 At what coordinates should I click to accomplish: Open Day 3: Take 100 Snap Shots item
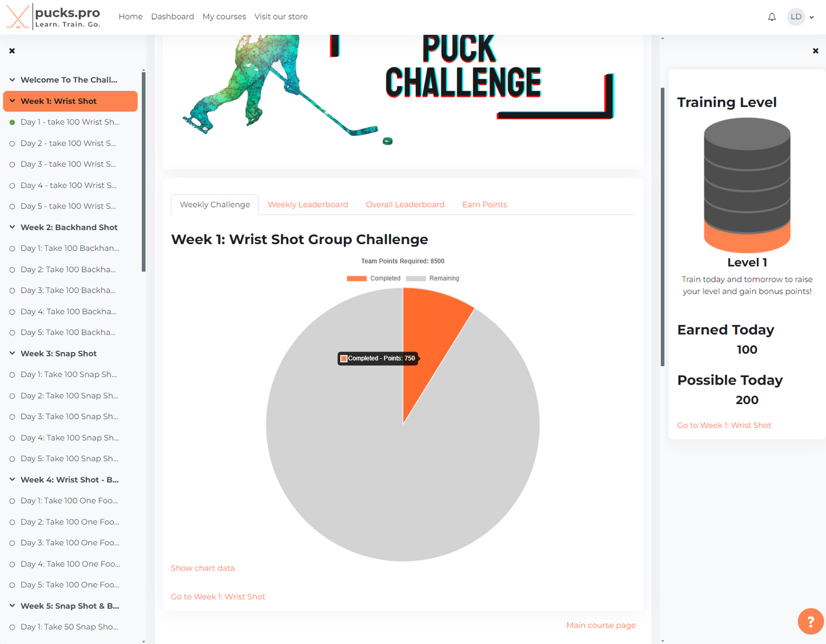[x=69, y=417]
